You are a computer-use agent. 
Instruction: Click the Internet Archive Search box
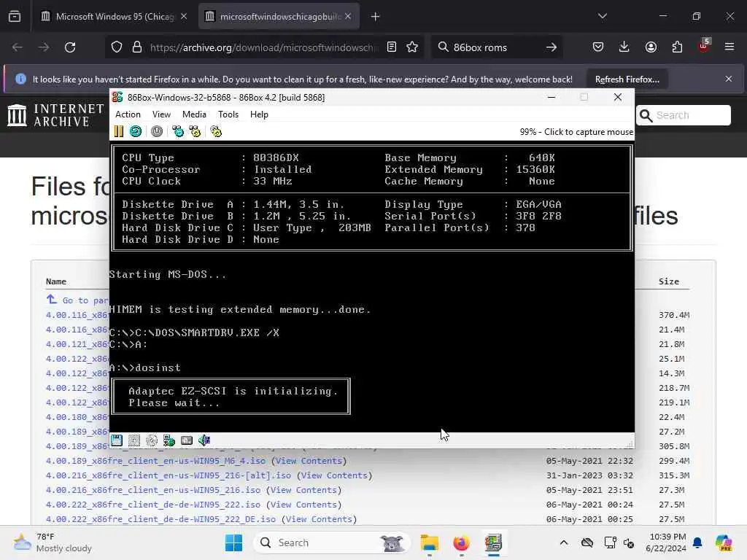[x=683, y=115]
